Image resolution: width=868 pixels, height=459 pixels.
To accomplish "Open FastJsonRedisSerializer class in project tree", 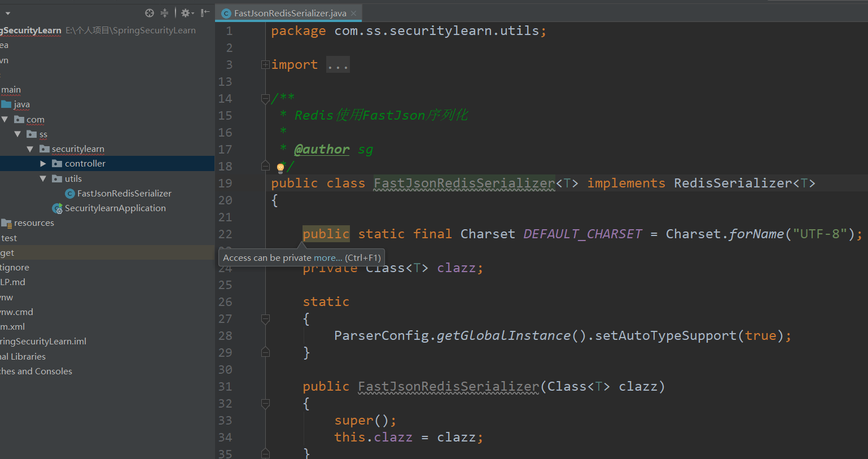I will click(x=124, y=193).
